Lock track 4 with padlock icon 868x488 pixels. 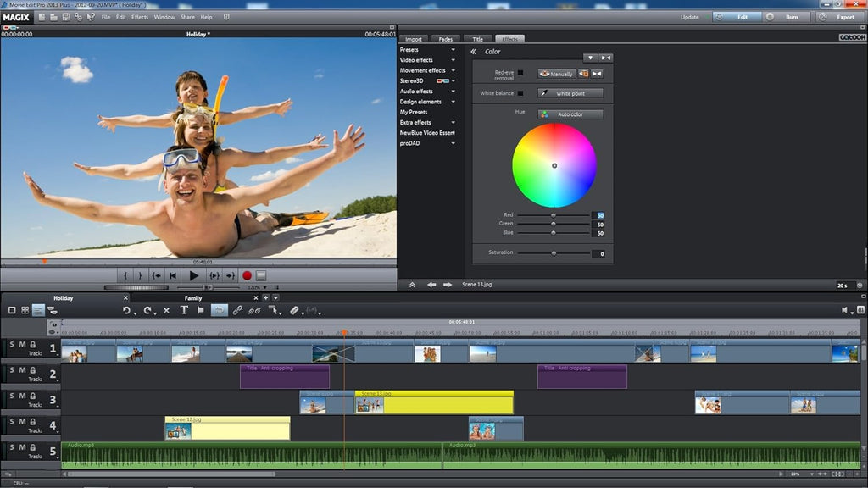(x=33, y=422)
